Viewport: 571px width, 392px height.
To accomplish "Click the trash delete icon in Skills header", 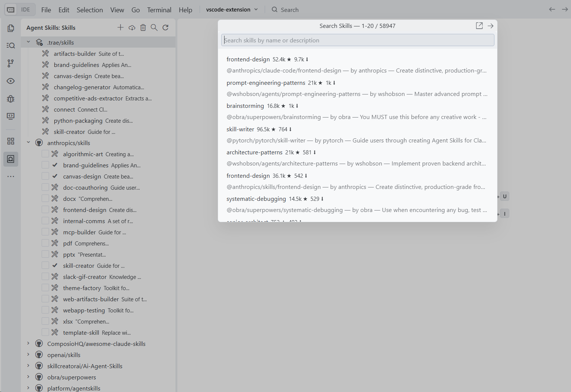I will pos(143,28).
